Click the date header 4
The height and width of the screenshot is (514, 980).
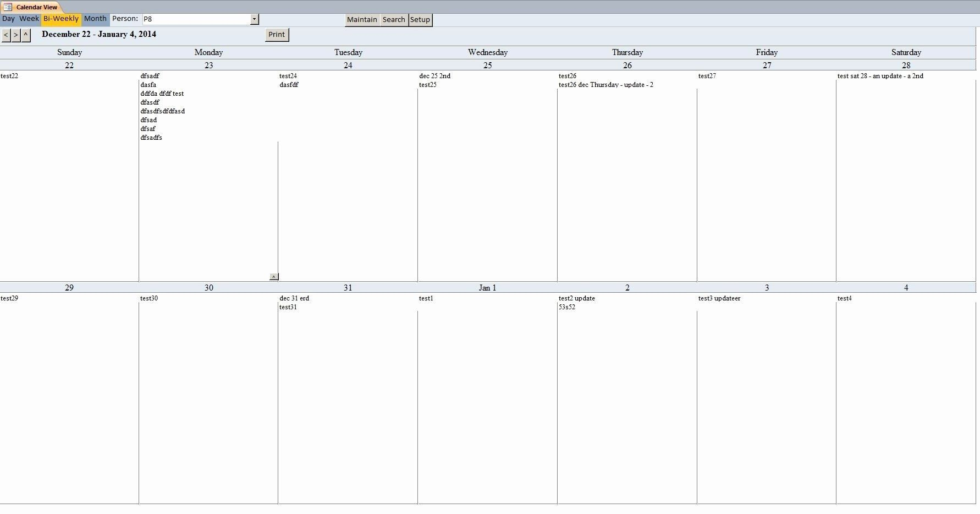pos(906,287)
